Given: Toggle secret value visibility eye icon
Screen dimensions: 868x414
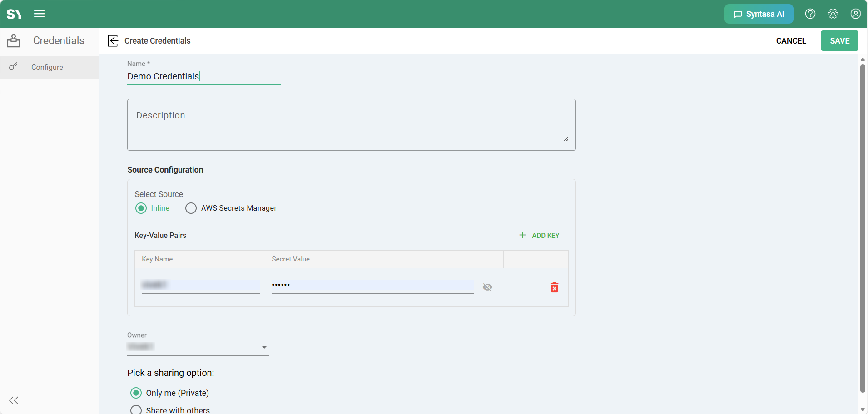Looking at the screenshot, I should (487, 287).
